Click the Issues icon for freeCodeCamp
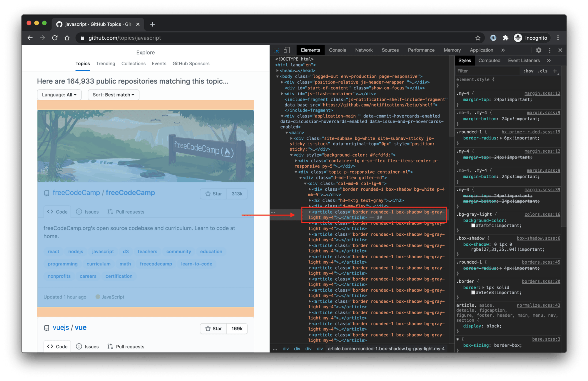 (79, 212)
